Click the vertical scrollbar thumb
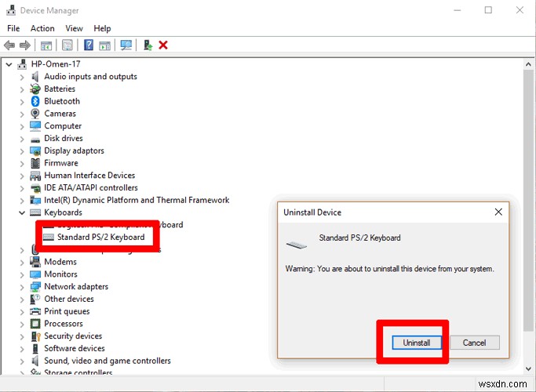The image size is (536, 392). click(528, 200)
